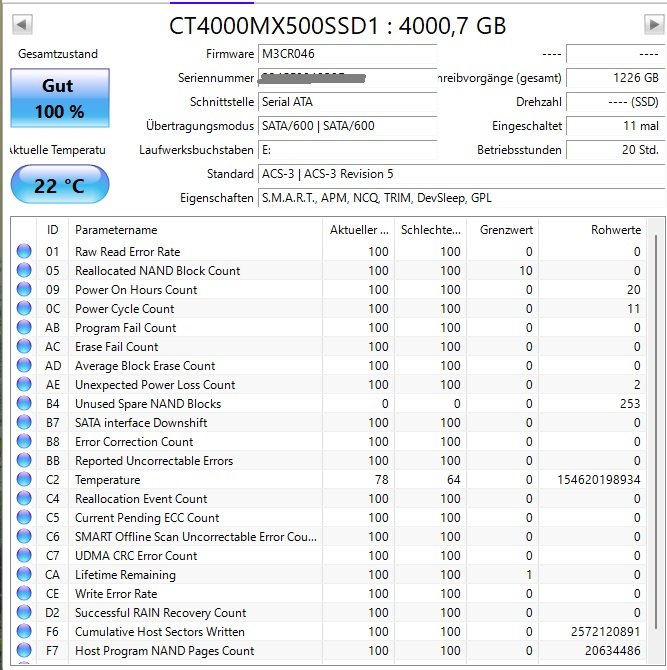Click status icon for Power Cycle Count
The height and width of the screenshot is (670, 667).
24,308
